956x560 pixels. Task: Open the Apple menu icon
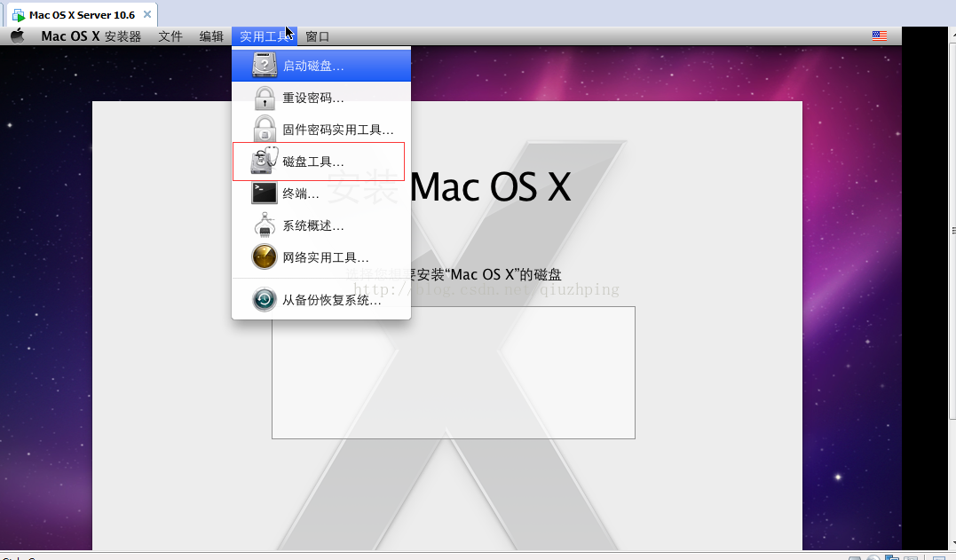coord(18,36)
